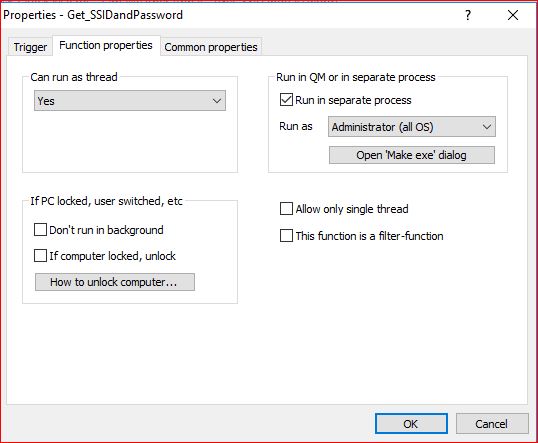Click the chevron on the Run as combo
The width and height of the screenshot is (538, 443).
click(487, 127)
